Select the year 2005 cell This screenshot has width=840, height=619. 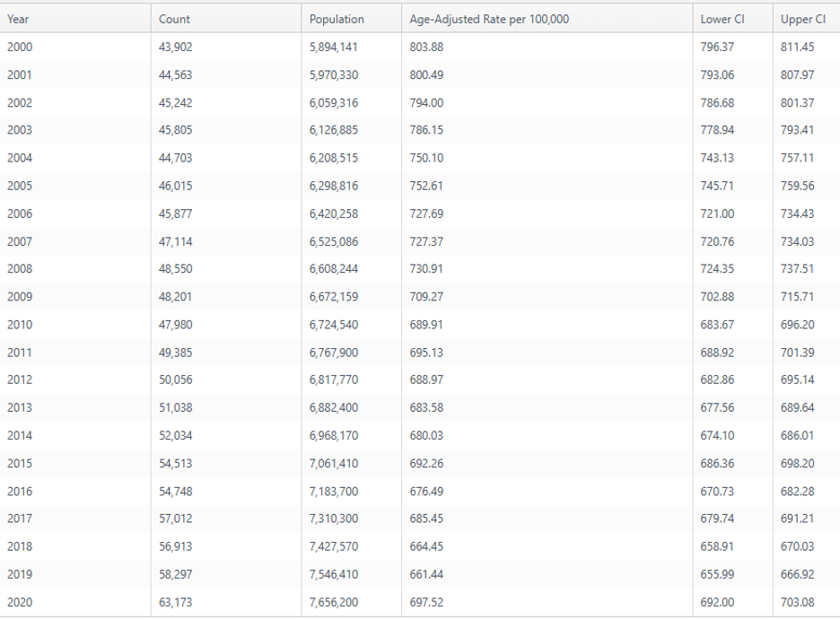click(x=20, y=186)
